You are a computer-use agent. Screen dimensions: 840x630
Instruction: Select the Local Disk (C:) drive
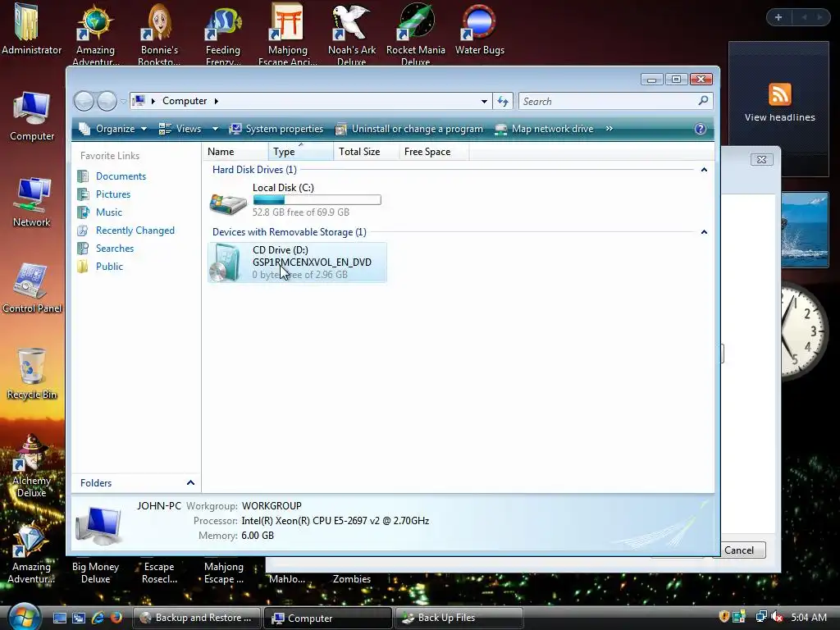295,200
